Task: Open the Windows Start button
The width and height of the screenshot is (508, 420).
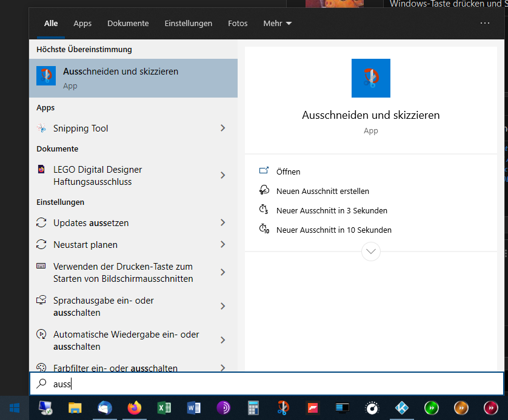Action: (15, 408)
